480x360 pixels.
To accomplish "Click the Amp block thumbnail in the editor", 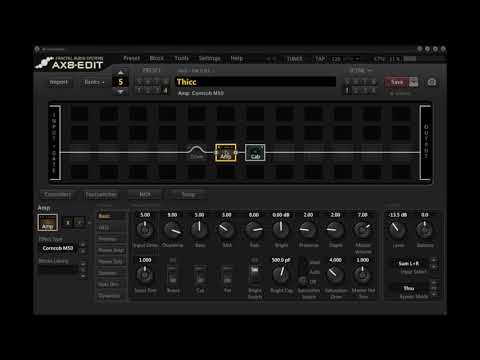I will [47, 222].
